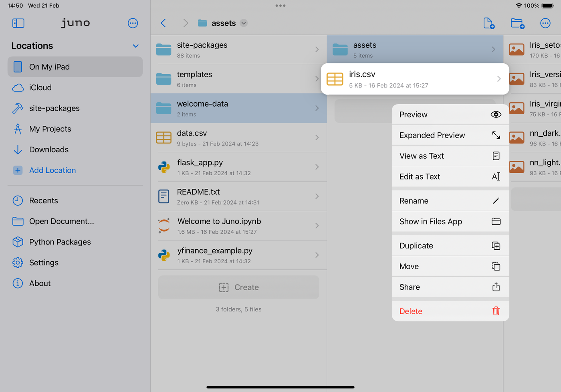Open Settings from the sidebar
This screenshot has width=561, height=392.
44,263
